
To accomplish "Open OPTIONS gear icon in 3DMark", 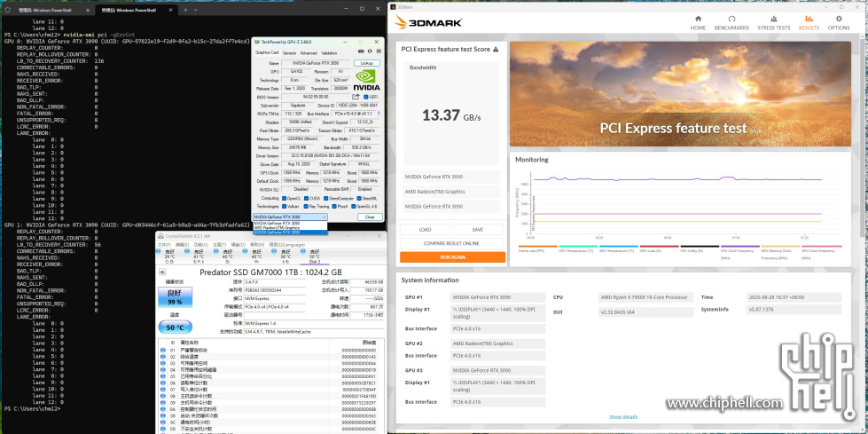I will [x=839, y=19].
